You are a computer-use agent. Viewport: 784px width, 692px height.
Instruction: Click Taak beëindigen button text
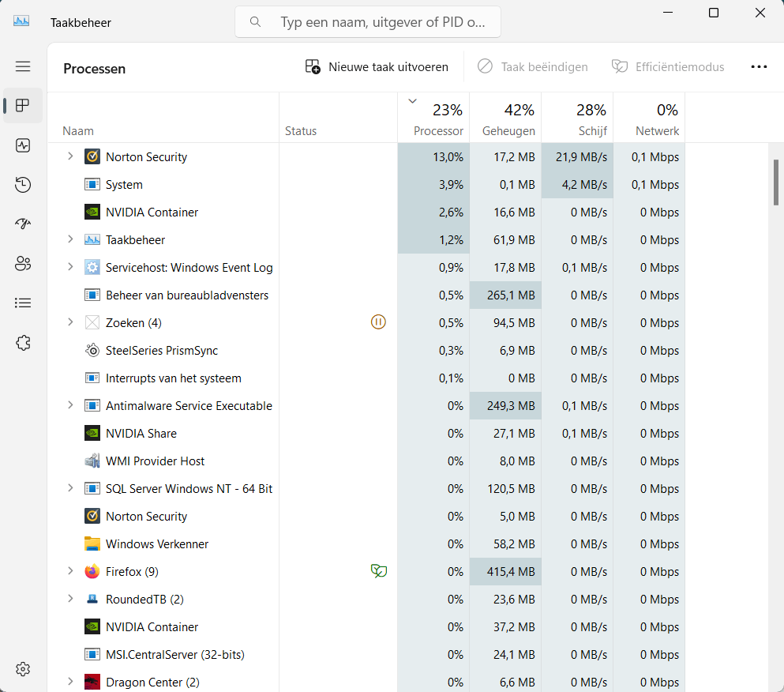[x=545, y=67]
